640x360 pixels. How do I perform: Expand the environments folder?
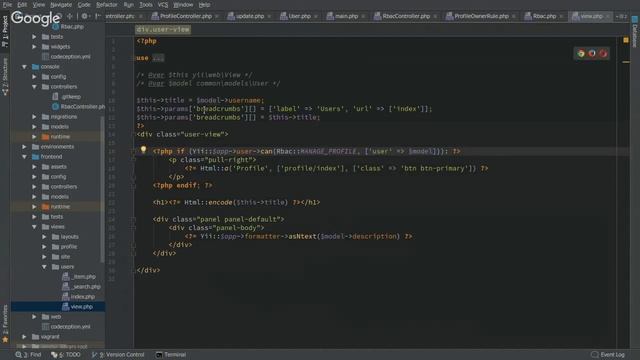(24, 147)
